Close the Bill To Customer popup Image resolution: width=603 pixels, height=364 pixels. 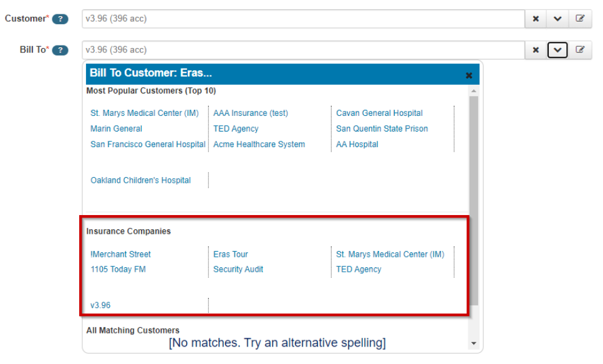click(x=469, y=75)
